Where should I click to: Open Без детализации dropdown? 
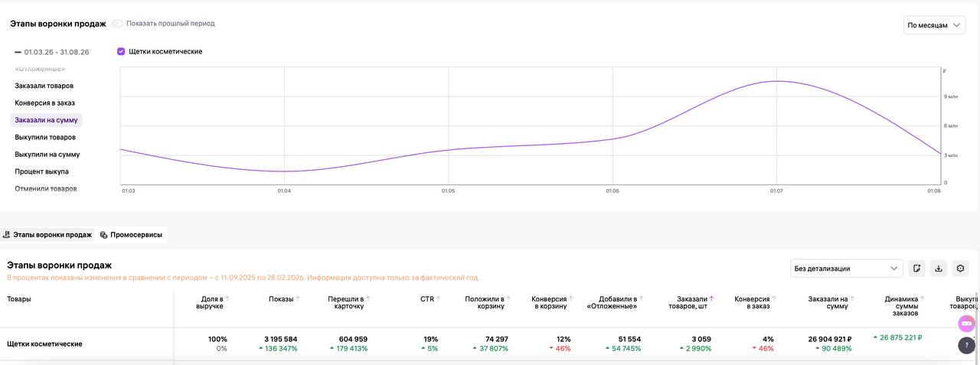(x=847, y=269)
